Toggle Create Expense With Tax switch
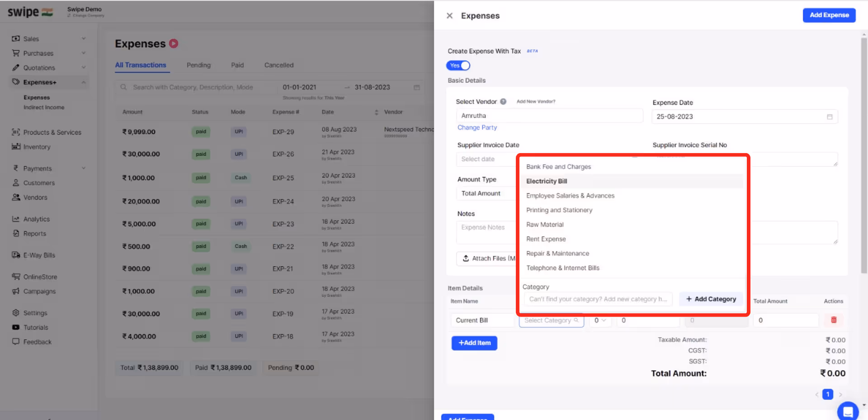 (x=458, y=65)
